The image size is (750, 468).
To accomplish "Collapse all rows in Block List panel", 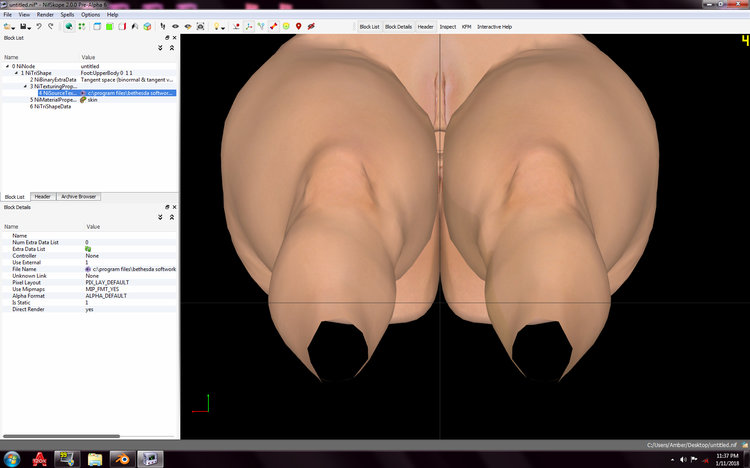I will pyautogui.click(x=172, y=48).
